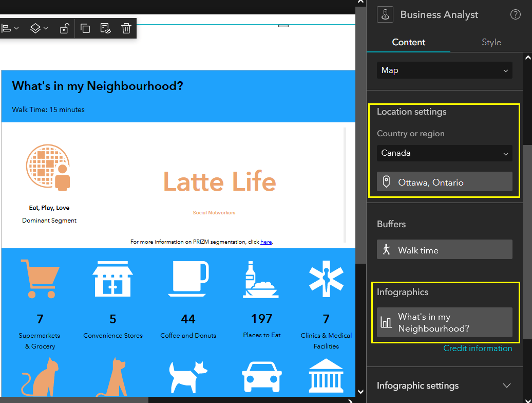
Task: Switch to the Style tab
Action: (x=491, y=42)
